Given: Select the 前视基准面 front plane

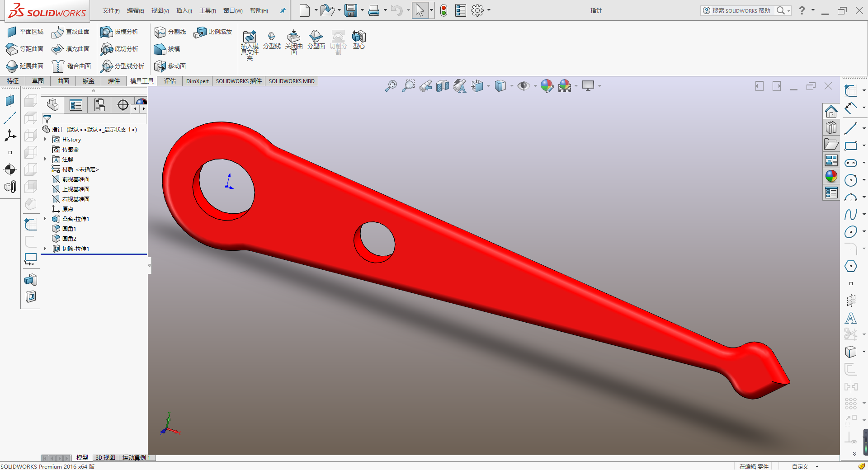Looking at the screenshot, I should pyautogui.click(x=71, y=179).
